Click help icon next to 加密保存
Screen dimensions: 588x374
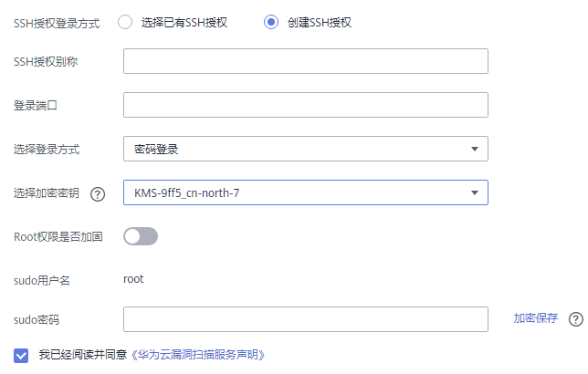coord(575,319)
